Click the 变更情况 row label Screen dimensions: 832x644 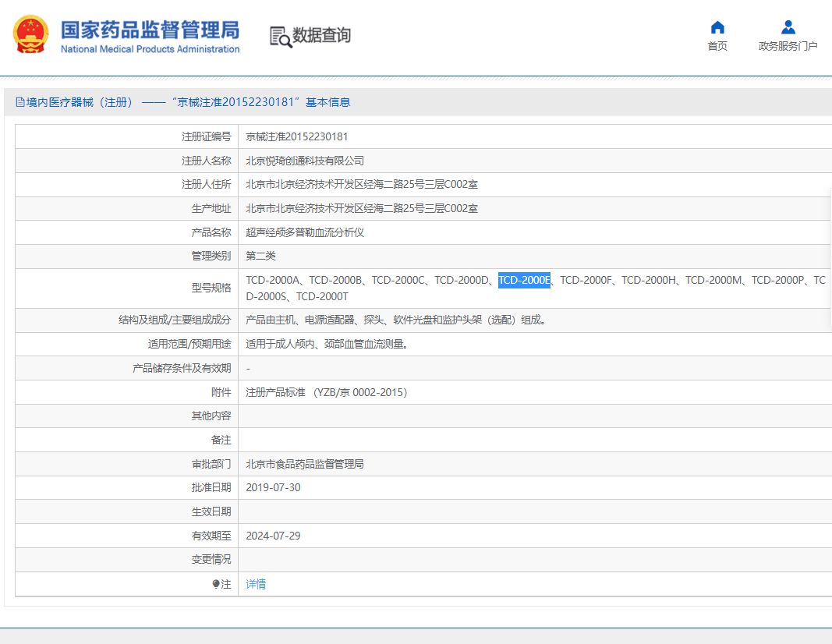[211, 560]
